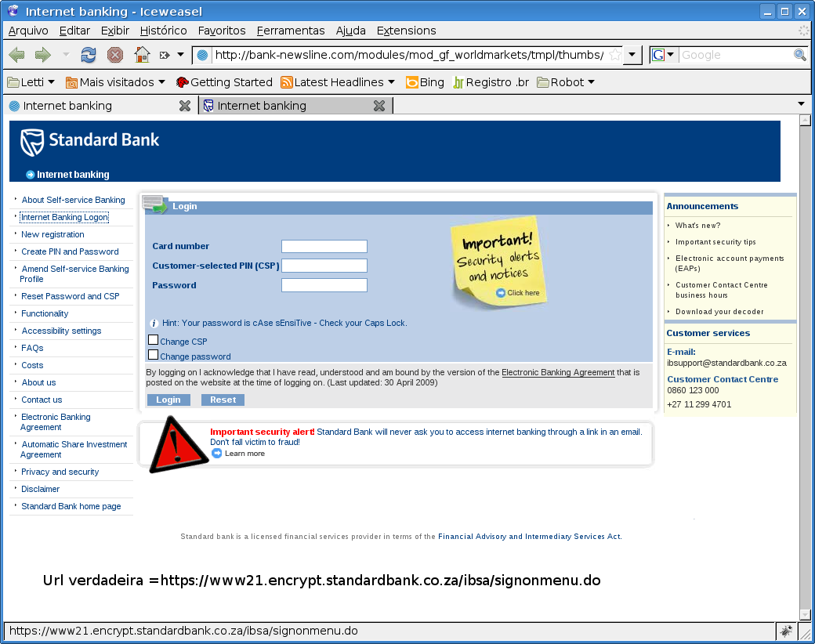The image size is (815, 644).
Task: Expand the Robot bookmarks folder
Action: (x=566, y=82)
